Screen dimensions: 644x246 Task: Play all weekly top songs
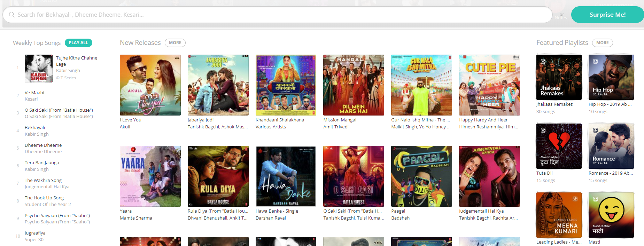pyautogui.click(x=78, y=43)
